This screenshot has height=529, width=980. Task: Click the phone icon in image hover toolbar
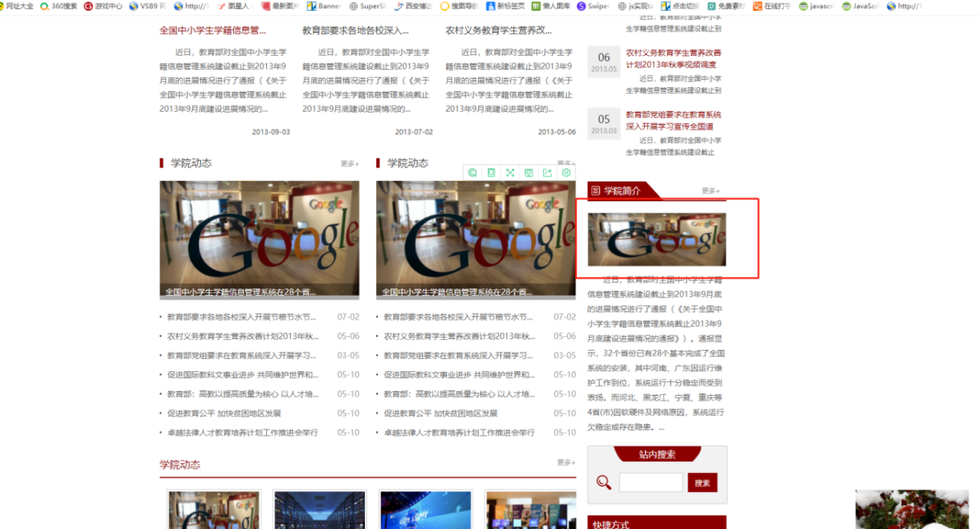(491, 172)
